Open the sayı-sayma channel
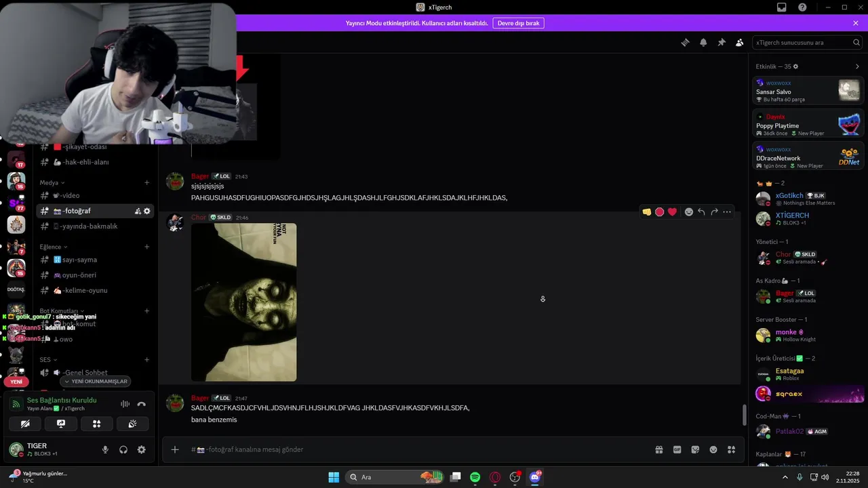 95,260
